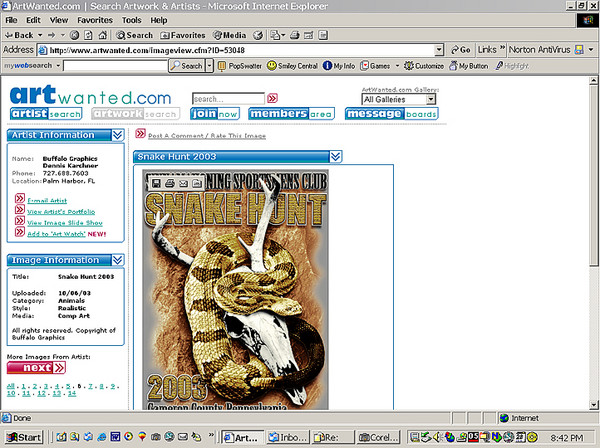The image size is (600, 448).
Task: Click Add to 'Art Watch' link
Action: click(x=56, y=234)
